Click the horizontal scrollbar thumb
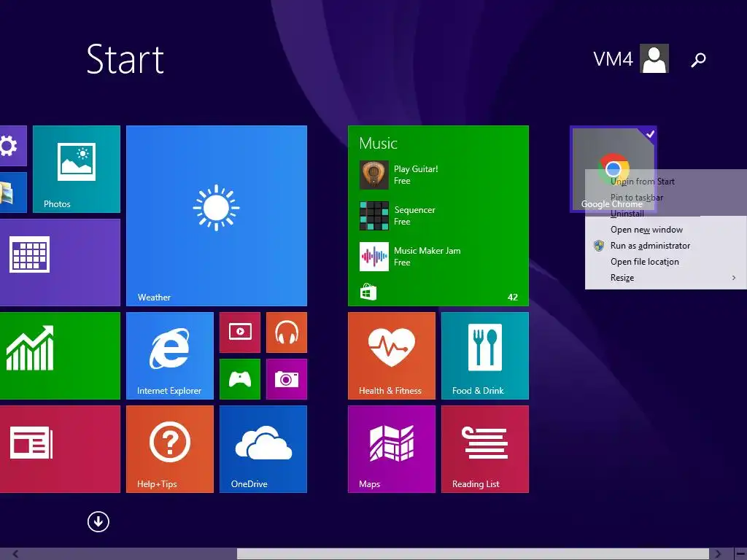Image resolution: width=747 pixels, height=560 pixels. 473,554
